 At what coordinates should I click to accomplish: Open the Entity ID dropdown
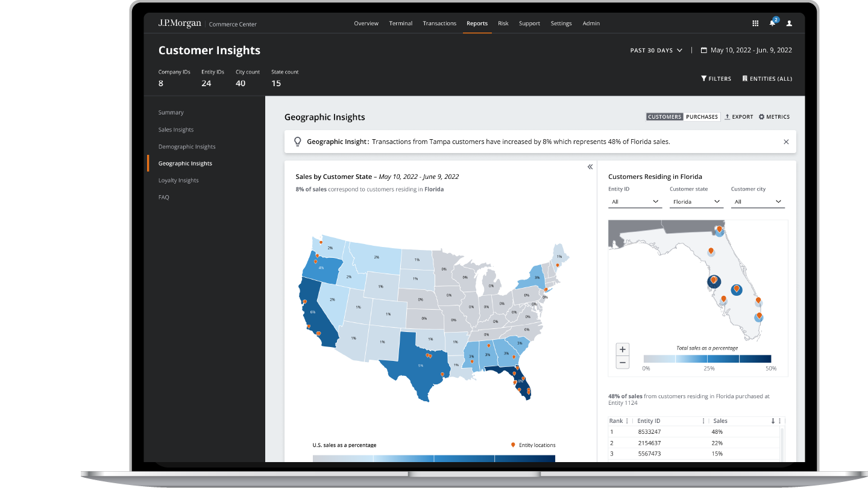[635, 202]
